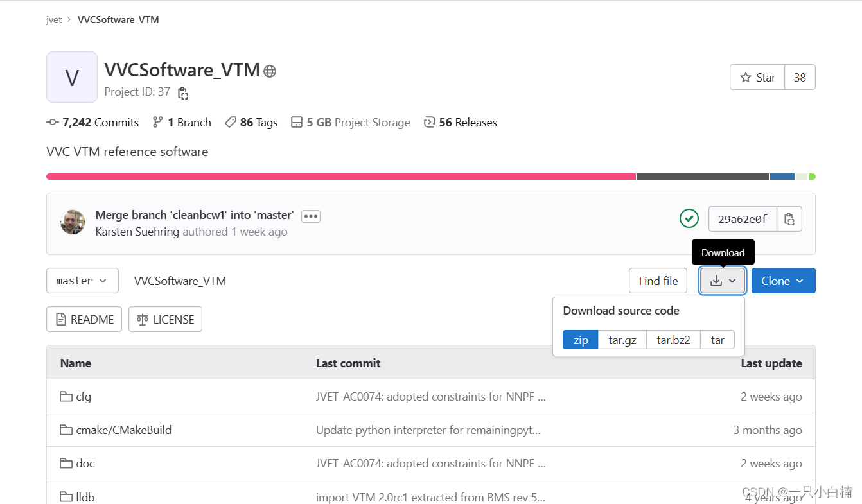Open VVCSoftware_VTM breadcrumb link
This screenshot has height=504, width=862.
(118, 20)
